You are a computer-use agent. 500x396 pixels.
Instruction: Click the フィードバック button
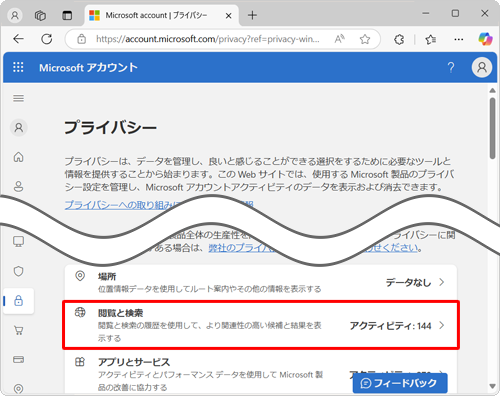(400, 383)
